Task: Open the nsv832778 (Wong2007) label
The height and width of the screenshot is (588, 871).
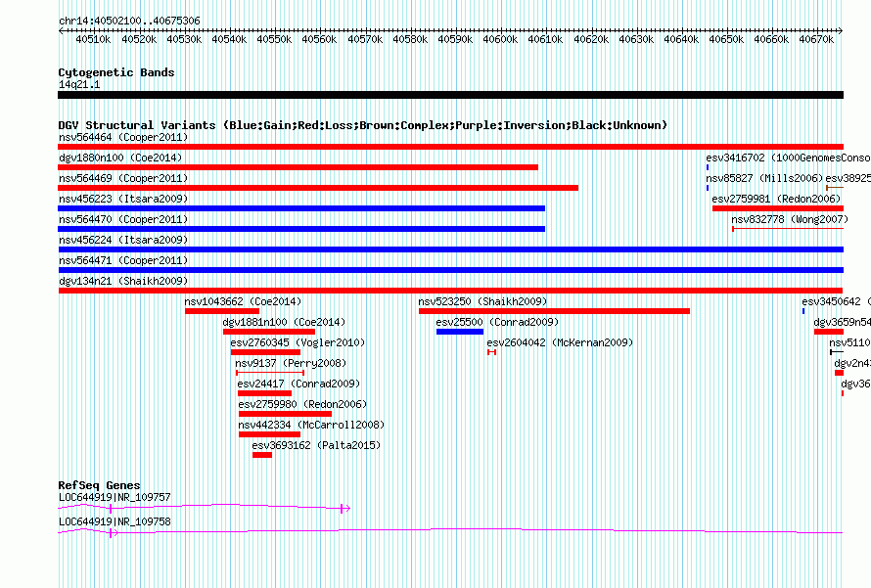Action: (x=790, y=219)
